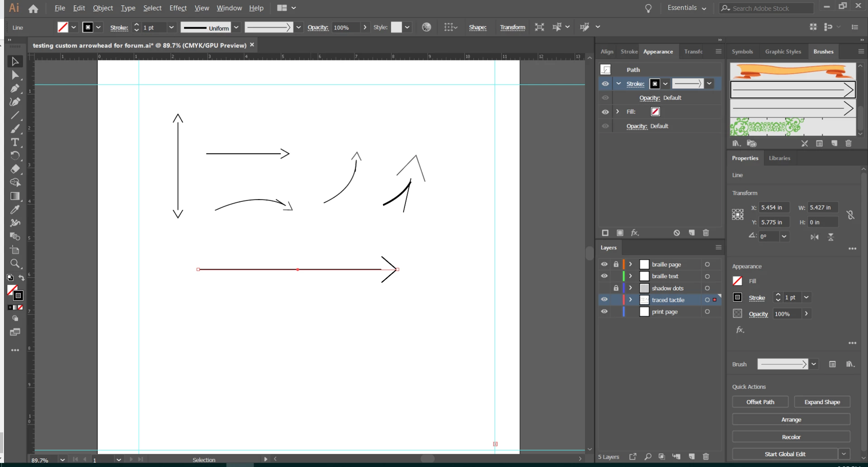868x467 pixels.
Task: Click stroke color swatch in Appearance panel
Action: [x=655, y=84]
